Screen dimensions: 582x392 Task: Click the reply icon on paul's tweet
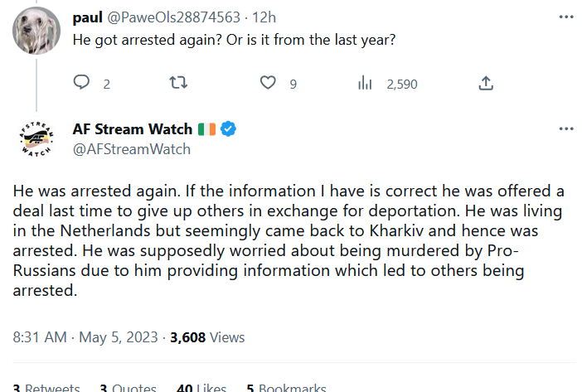82,83
